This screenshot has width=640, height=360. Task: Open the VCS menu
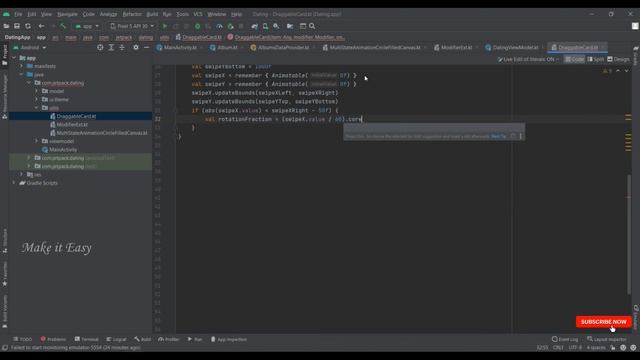(x=198, y=14)
